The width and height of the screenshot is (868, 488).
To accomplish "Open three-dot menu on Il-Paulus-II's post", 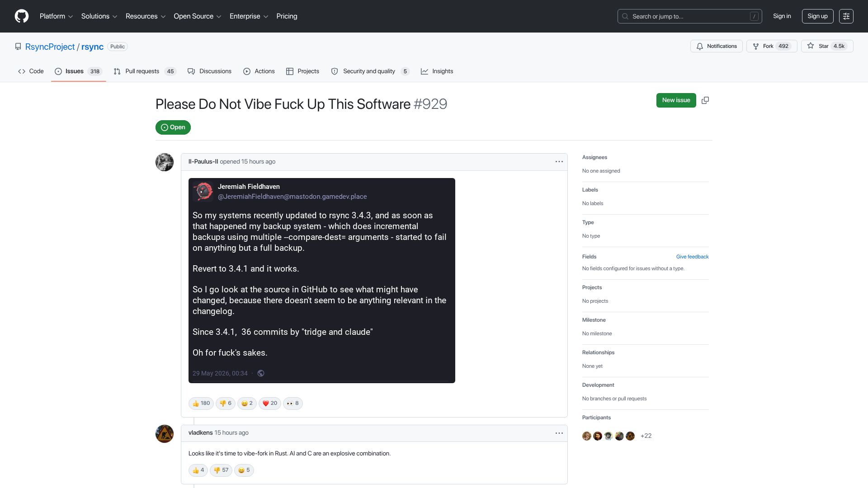I will (559, 162).
